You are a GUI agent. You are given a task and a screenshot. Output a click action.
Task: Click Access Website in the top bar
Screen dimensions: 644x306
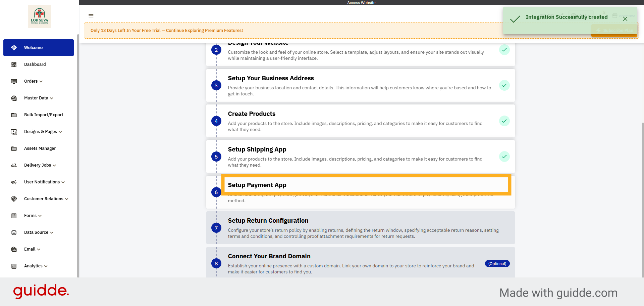point(361,2)
